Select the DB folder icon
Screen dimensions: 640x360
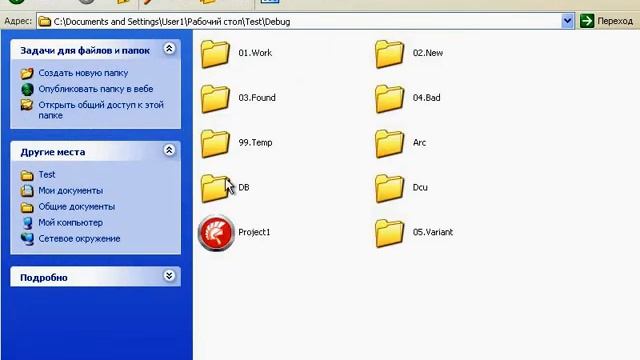point(215,188)
